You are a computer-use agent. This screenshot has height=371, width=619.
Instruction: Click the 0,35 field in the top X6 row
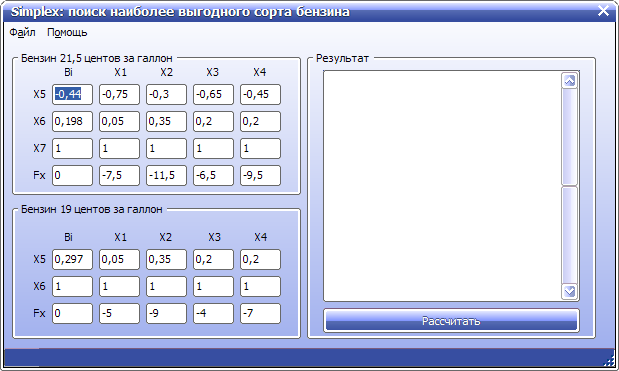coord(166,121)
